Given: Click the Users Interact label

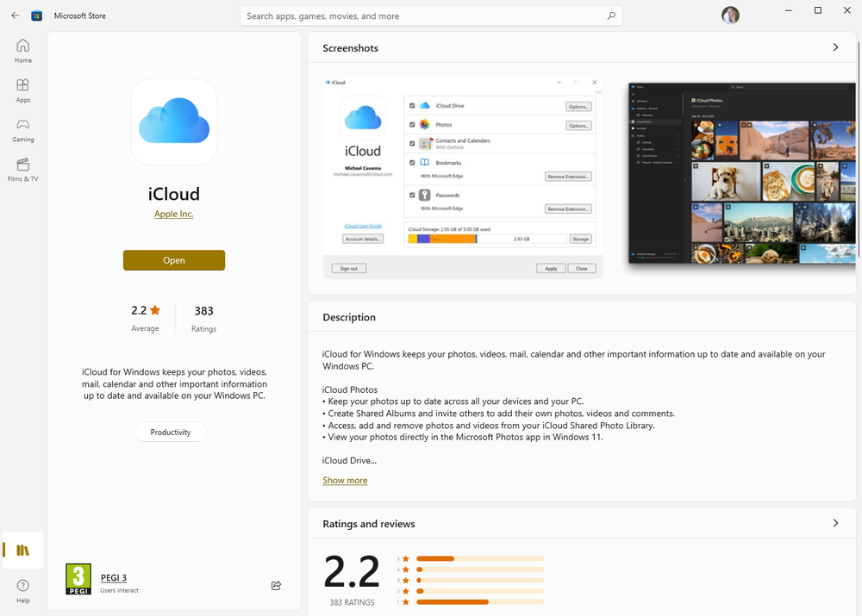Looking at the screenshot, I should (119, 590).
